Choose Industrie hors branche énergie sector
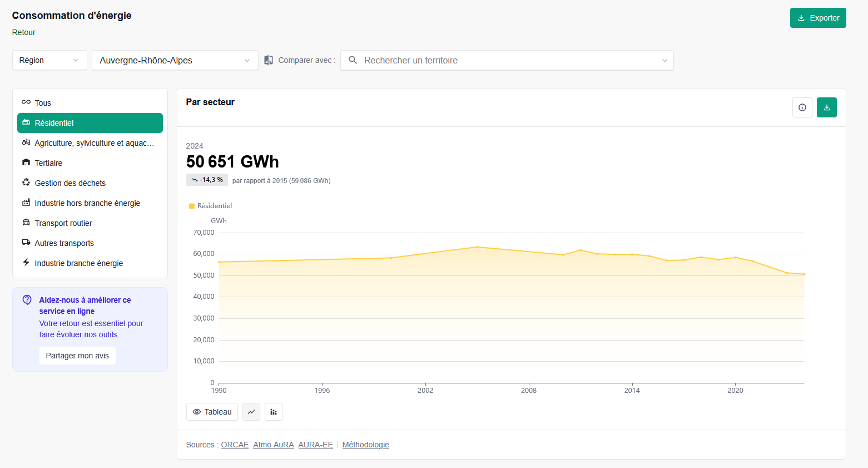 coord(90,203)
